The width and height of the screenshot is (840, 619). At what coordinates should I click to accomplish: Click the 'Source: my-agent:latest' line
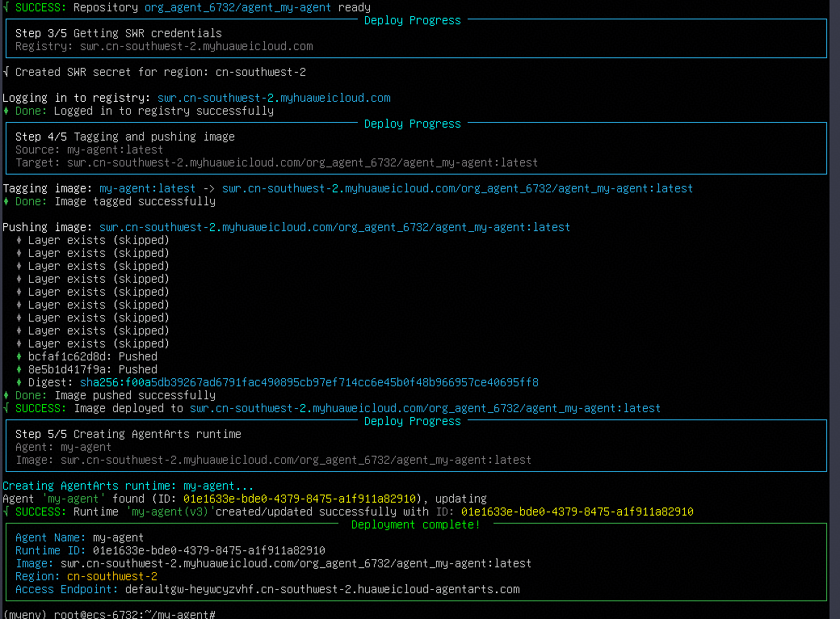[89, 150]
